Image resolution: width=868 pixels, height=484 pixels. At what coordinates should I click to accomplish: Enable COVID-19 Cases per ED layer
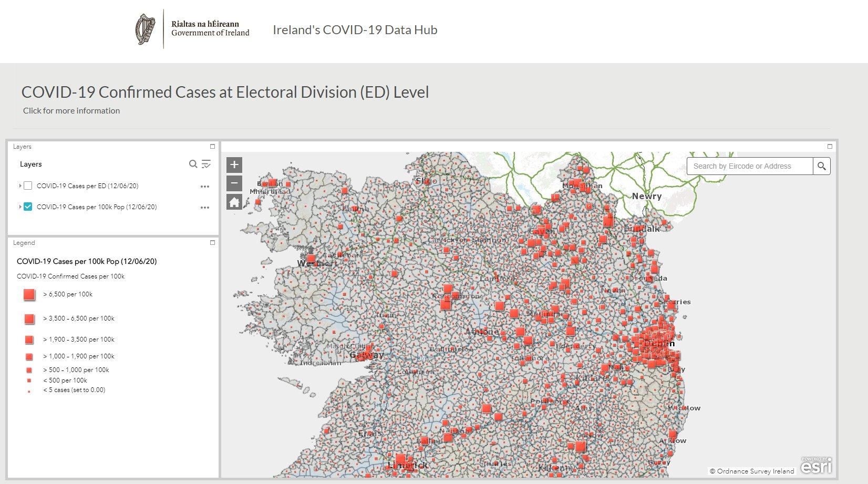pyautogui.click(x=28, y=186)
